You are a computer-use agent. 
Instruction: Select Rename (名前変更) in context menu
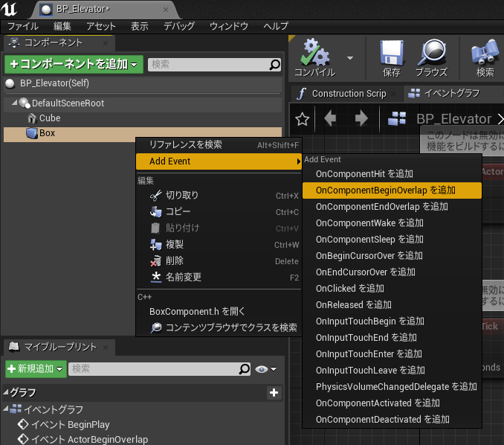(219, 278)
